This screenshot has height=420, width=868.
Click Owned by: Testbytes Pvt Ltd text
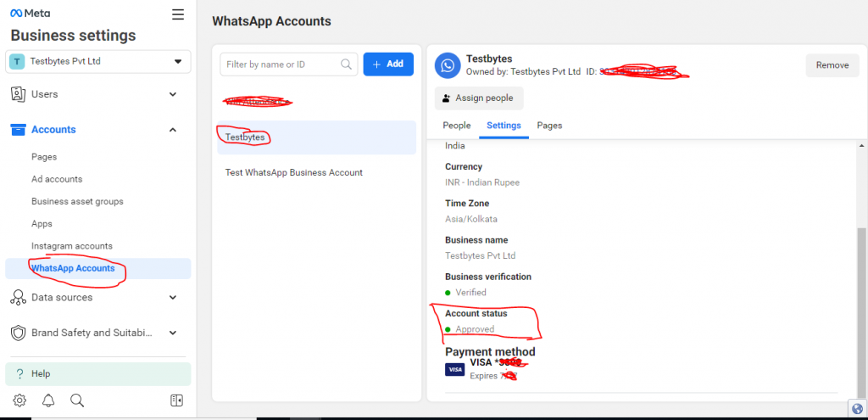(523, 71)
